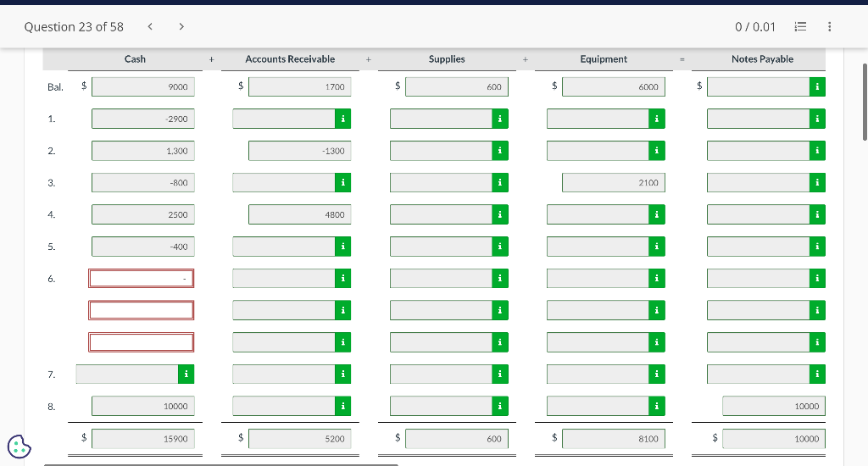Go to the next question arrow
The width and height of the screenshot is (868, 466).
click(181, 26)
